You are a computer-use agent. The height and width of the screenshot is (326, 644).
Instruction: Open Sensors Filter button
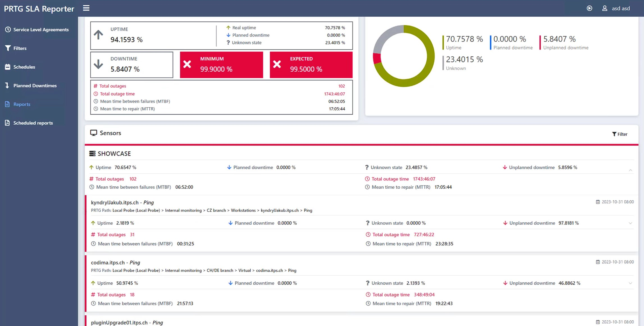coord(620,134)
